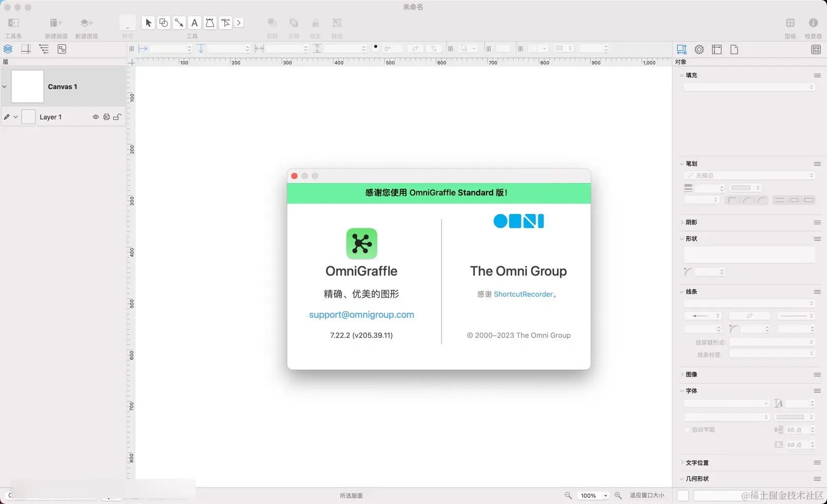Toggle the Layer 1 lock

point(117,117)
